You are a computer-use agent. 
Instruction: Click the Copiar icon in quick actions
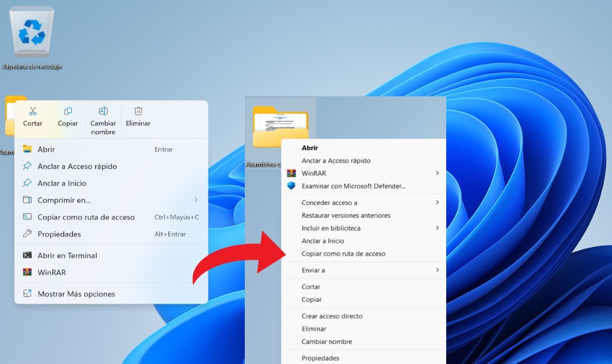[67, 111]
